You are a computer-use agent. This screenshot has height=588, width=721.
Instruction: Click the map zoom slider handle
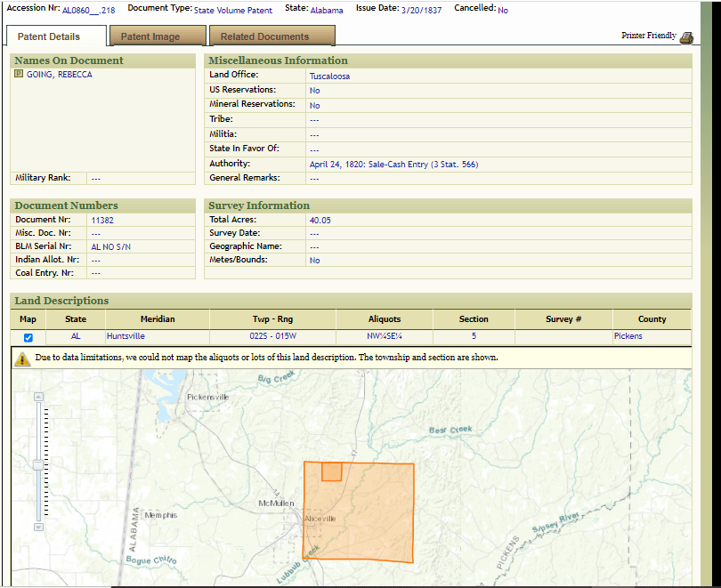pyautogui.click(x=38, y=463)
